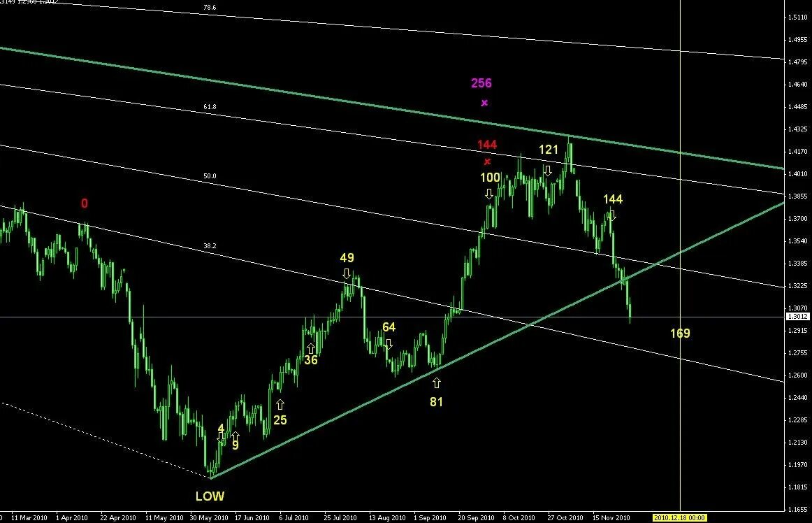Select the yellow 25 label
The image size is (812, 523).
tap(280, 420)
